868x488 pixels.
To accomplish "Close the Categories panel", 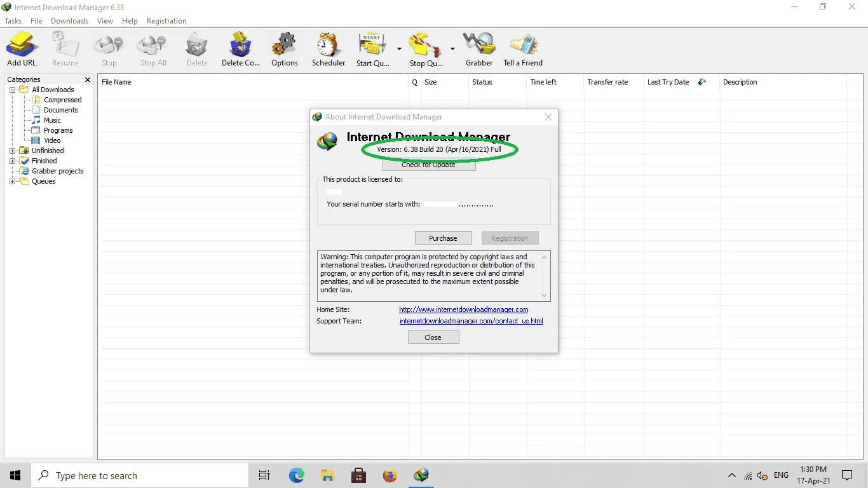I will 88,79.
